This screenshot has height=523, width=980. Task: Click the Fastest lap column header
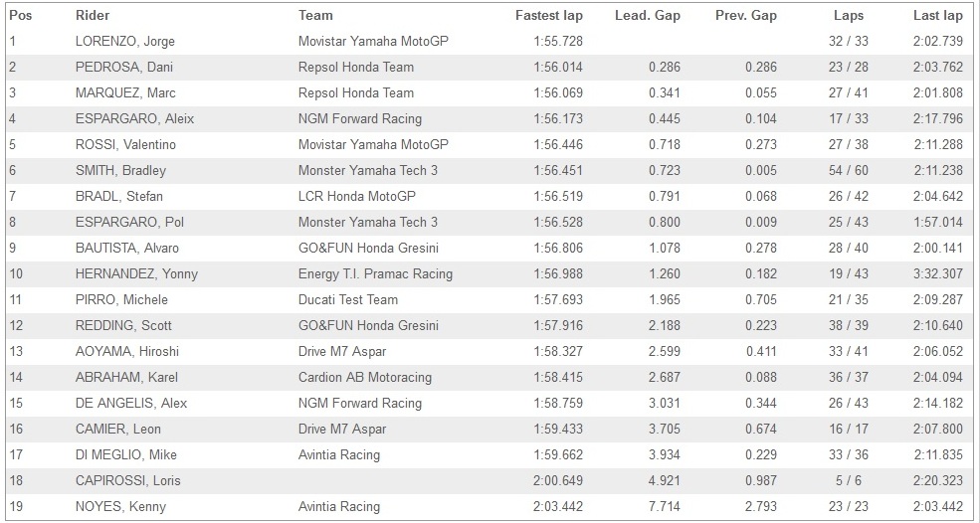click(x=548, y=15)
